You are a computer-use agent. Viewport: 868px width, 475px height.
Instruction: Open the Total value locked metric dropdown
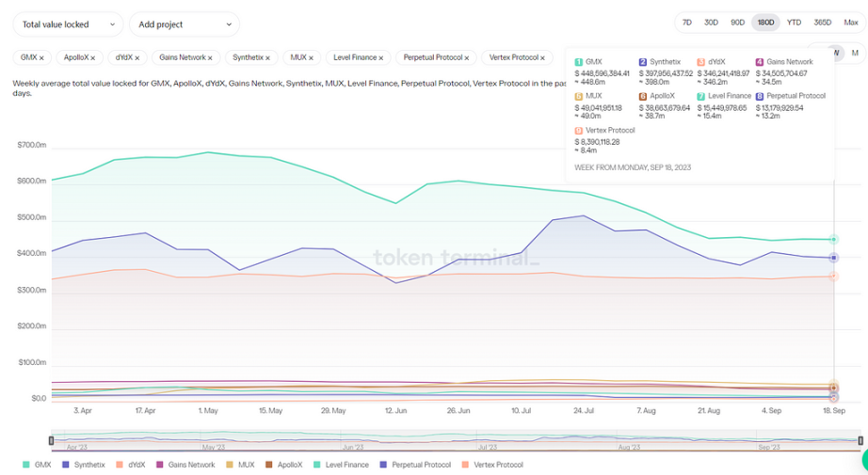68,24
